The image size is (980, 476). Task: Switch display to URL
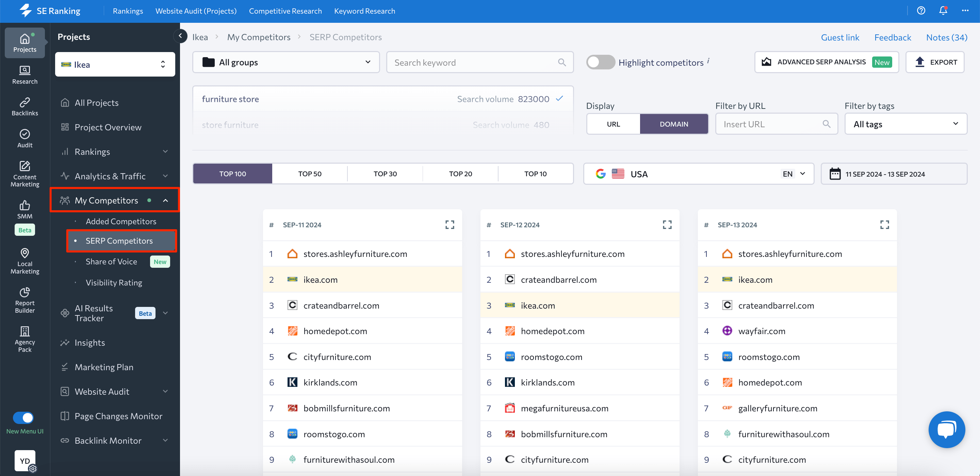pyautogui.click(x=613, y=124)
